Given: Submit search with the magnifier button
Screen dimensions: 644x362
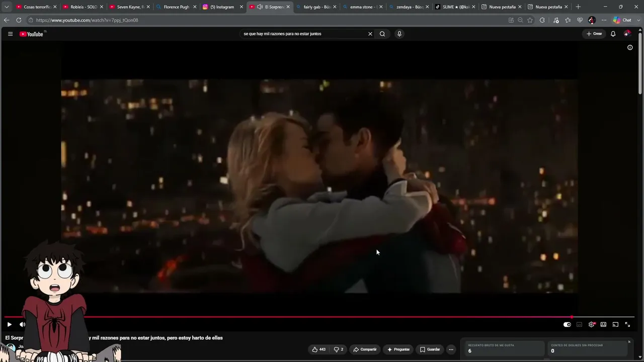Looking at the screenshot, I should point(382,34).
